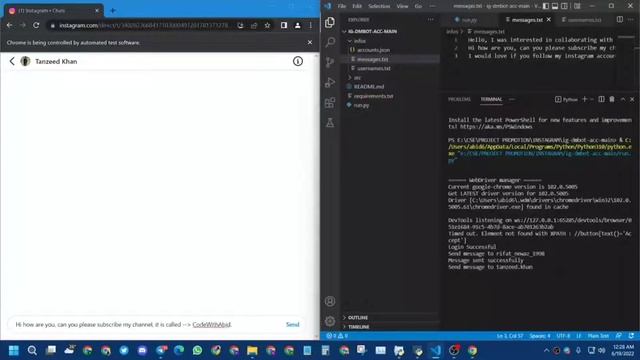Open the VS Code Explorer view icon
Screen dimensions: 640x360
pyautogui.click(x=330, y=22)
